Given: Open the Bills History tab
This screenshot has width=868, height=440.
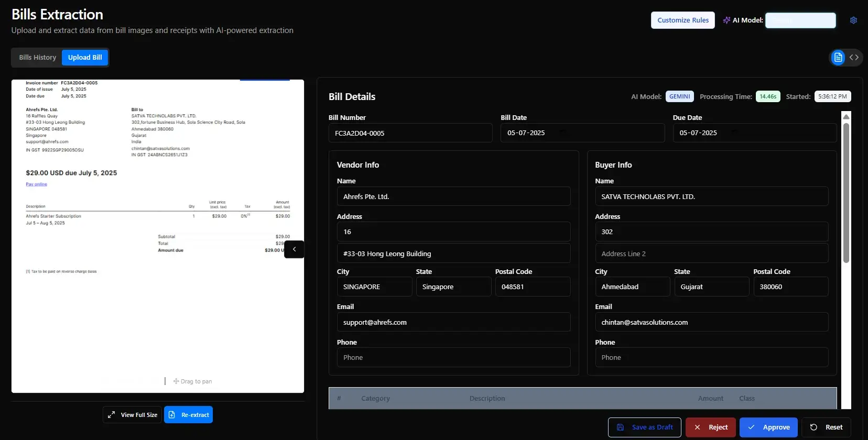Looking at the screenshot, I should pos(37,58).
